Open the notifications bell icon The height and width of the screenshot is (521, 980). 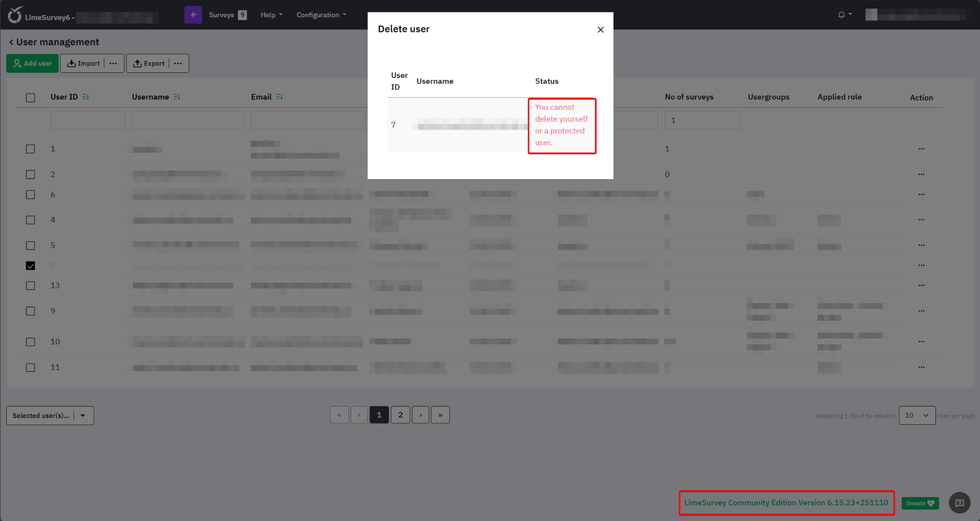point(841,15)
